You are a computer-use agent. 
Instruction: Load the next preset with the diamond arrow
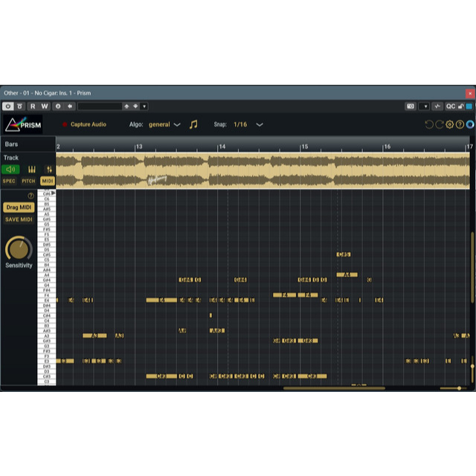click(135, 106)
